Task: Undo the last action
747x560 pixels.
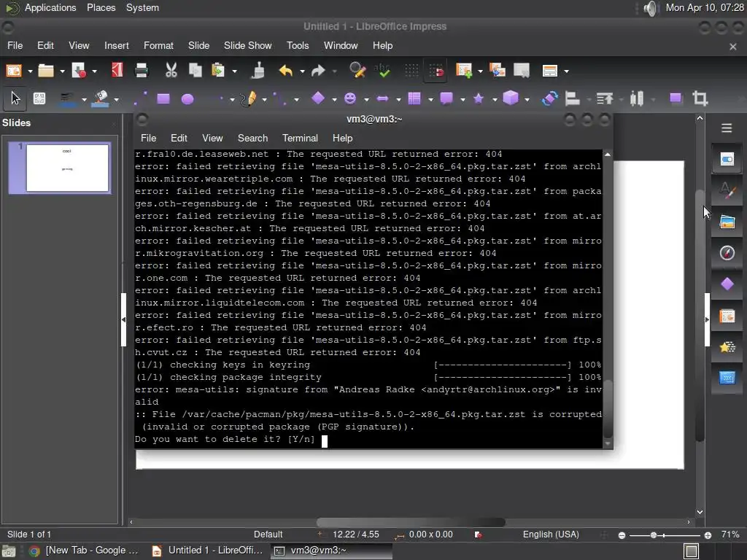Action: point(286,71)
